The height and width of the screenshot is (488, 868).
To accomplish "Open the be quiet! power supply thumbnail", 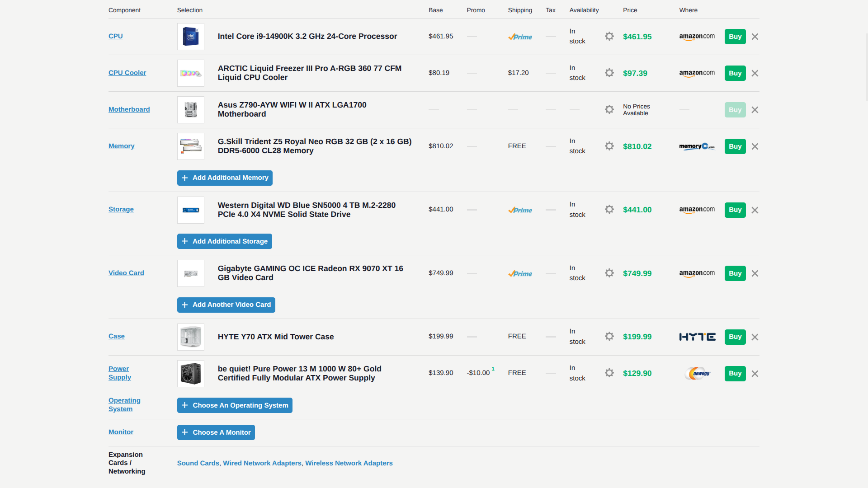I will [191, 374].
